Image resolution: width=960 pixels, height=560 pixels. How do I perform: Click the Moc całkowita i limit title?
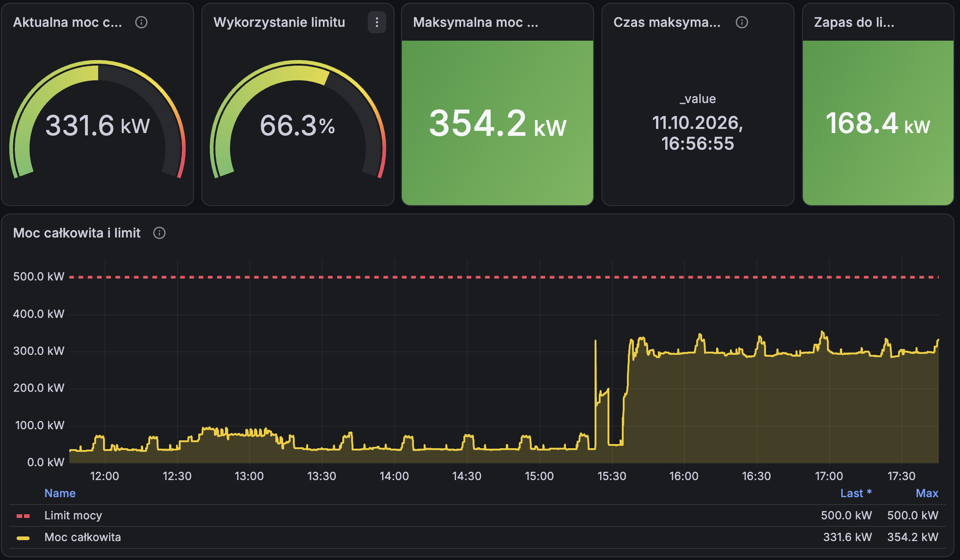pyautogui.click(x=77, y=233)
